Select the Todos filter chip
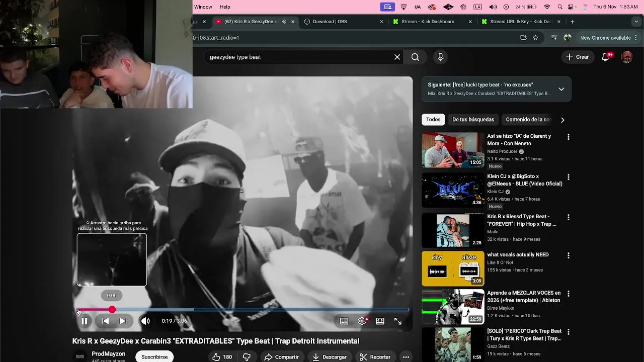This screenshot has height=362, width=644. [x=433, y=120]
